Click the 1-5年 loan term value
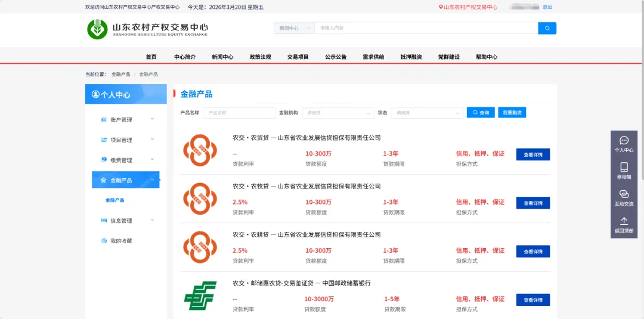The image size is (644, 319). coord(392,299)
